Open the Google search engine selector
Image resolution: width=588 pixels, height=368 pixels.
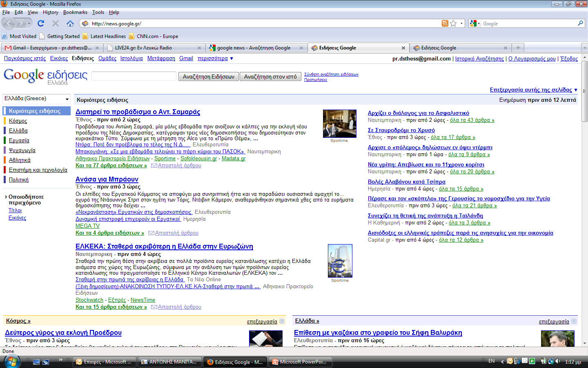(x=475, y=24)
